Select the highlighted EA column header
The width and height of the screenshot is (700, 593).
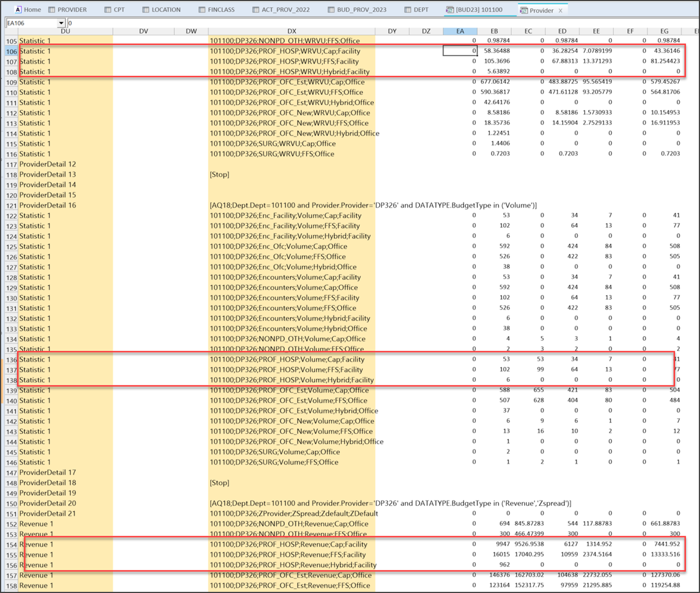point(460,31)
